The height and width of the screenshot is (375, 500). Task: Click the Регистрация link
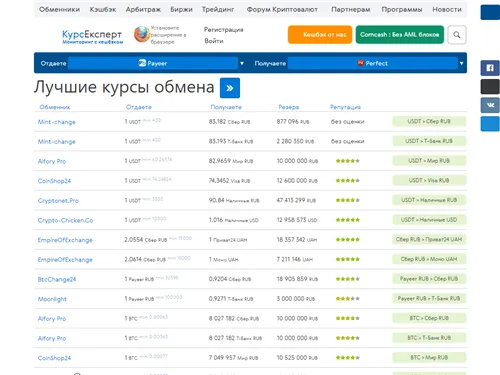pyautogui.click(x=223, y=30)
